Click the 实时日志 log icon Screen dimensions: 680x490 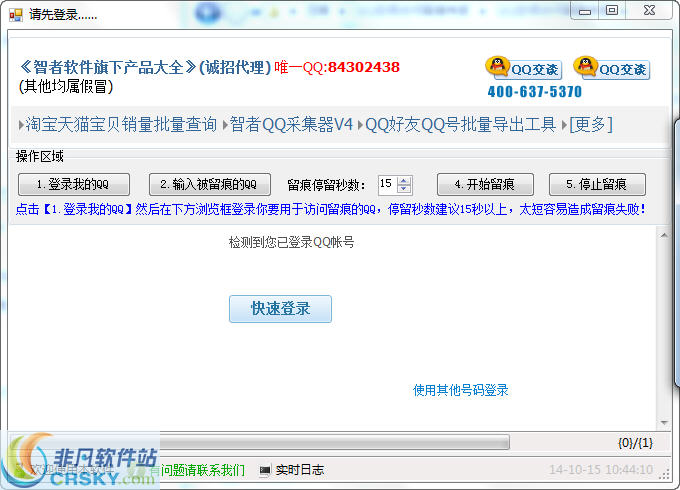(x=265, y=470)
